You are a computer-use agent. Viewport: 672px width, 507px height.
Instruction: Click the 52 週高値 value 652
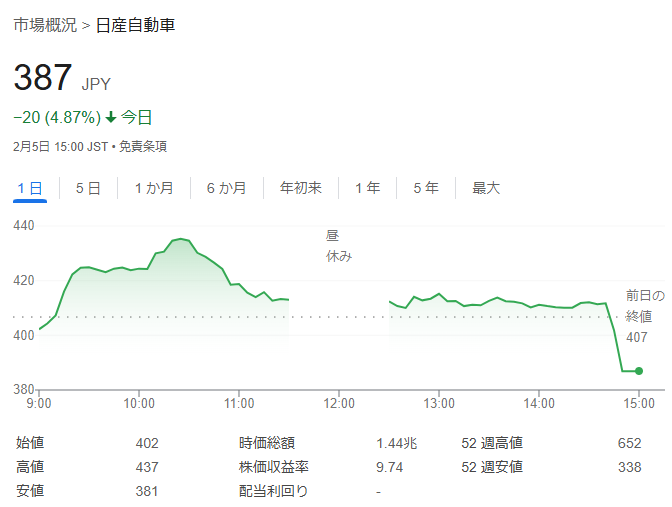click(x=630, y=443)
